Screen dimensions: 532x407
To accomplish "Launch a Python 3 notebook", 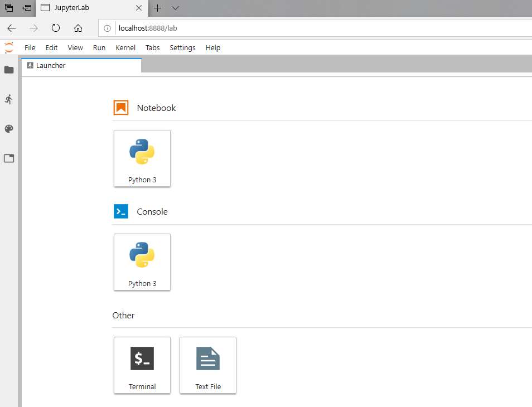I will 142,158.
